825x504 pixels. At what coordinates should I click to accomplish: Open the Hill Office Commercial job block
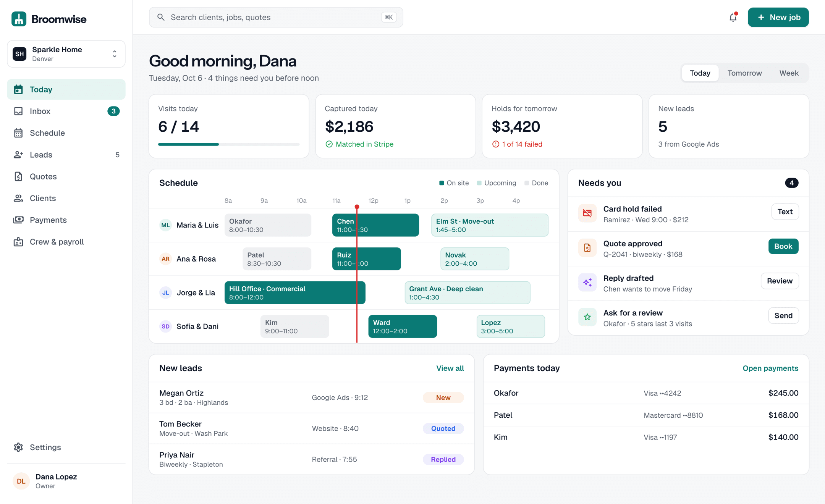tap(294, 292)
